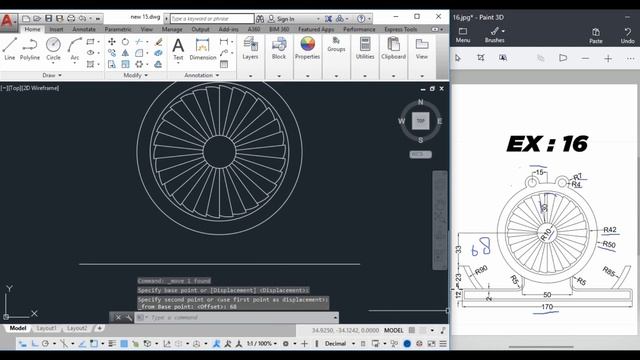Click the Offset tool icon
The image size is (640, 360).
tap(158, 64)
